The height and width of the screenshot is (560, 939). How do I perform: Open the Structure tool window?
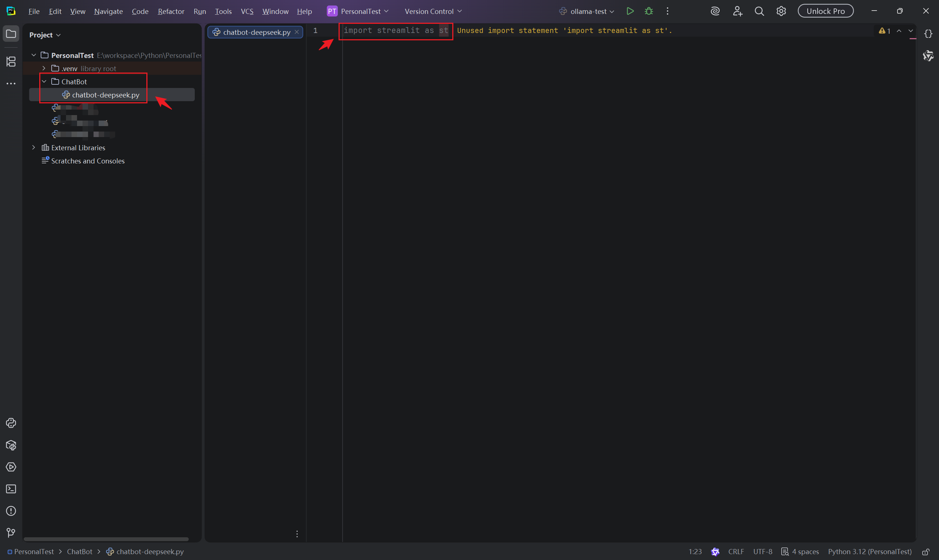11,62
